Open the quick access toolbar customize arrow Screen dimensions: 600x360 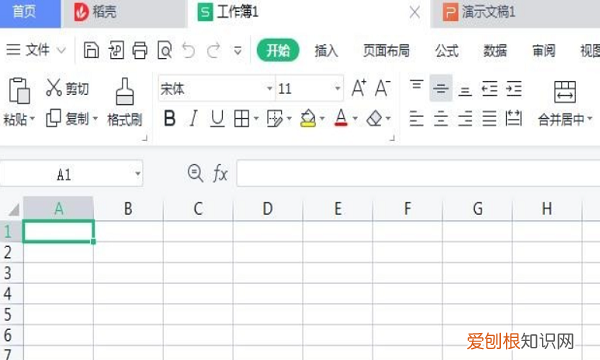click(238, 50)
